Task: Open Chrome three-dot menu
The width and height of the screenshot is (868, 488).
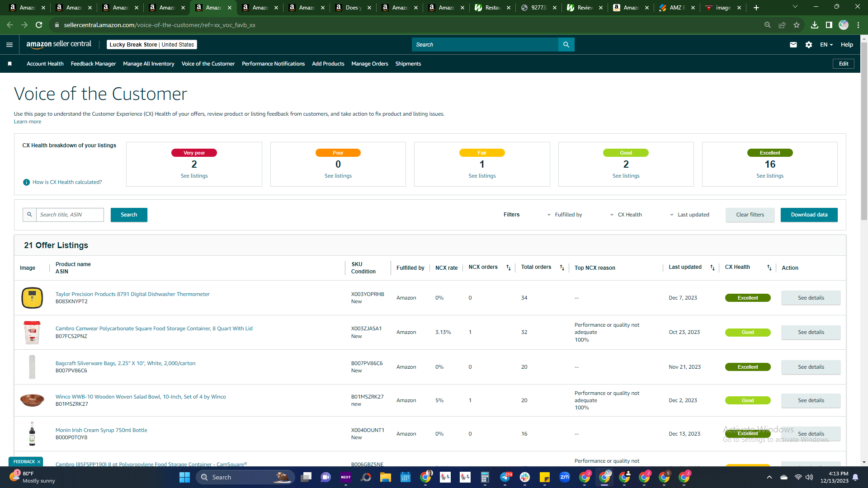Action: click(858, 25)
